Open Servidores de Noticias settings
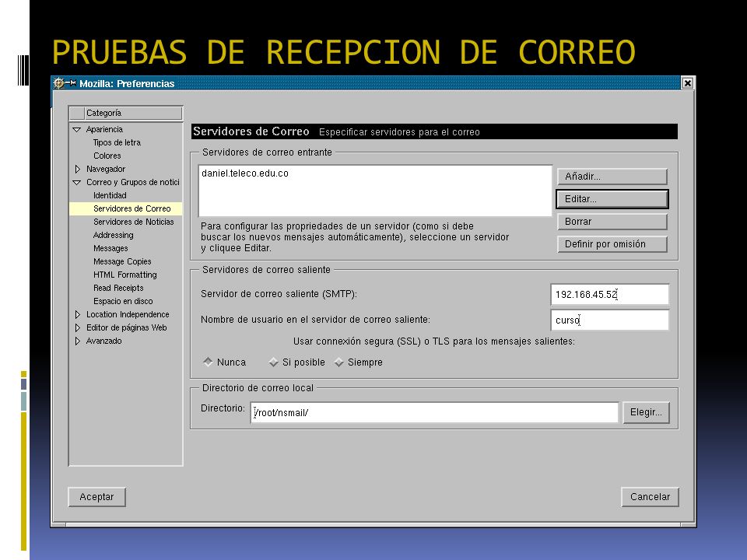This screenshot has width=747, height=560. 133,222
